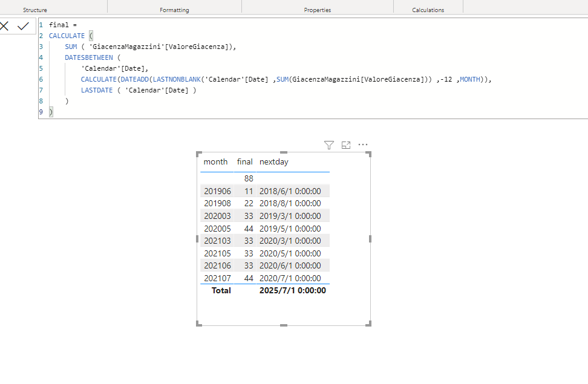Viewport: 588px width, 384px height.
Task: Select the month cell 201906
Action: click(x=218, y=191)
